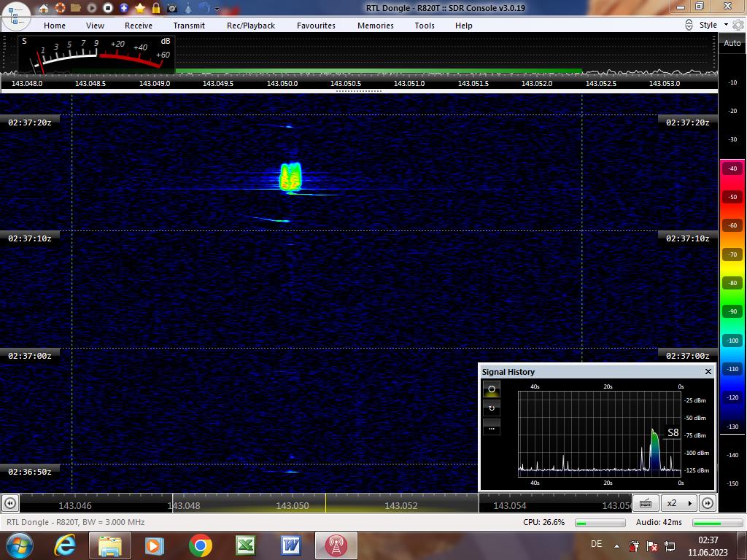The image size is (747, 560).
Task: Open the x2 zoom dropdown
Action: (679, 503)
